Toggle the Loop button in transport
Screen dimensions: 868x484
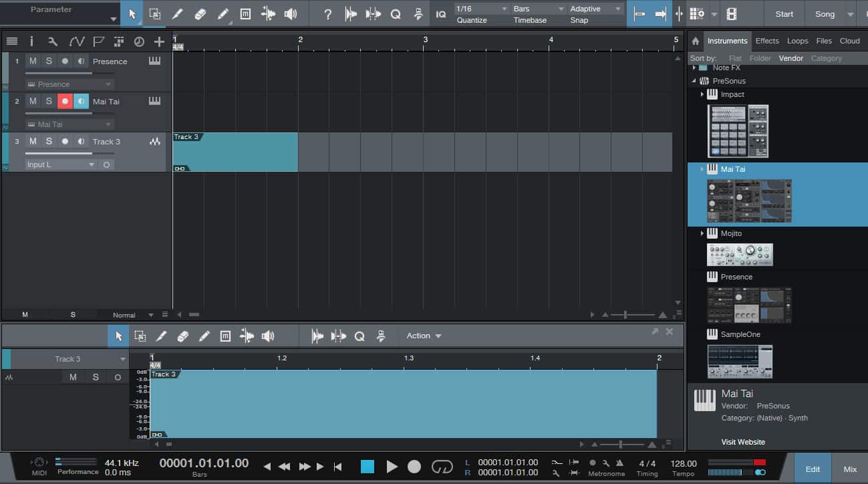[x=442, y=467]
